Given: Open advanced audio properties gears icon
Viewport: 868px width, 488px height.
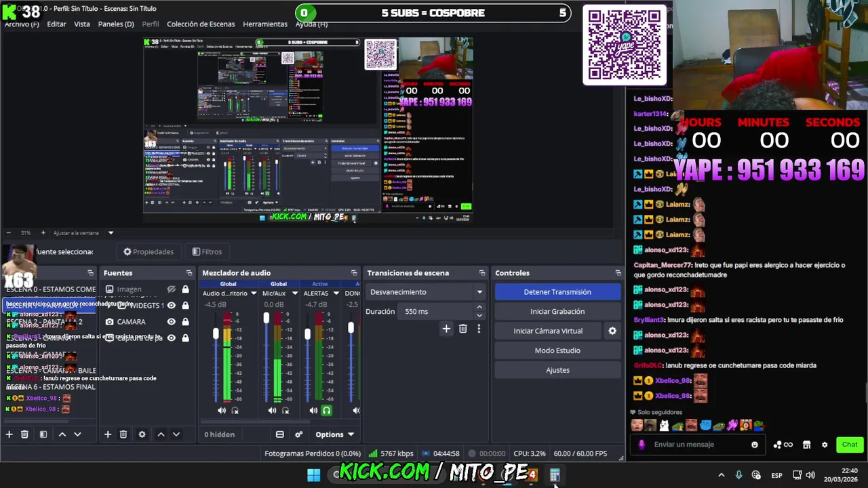Looking at the screenshot, I should pyautogui.click(x=299, y=434).
